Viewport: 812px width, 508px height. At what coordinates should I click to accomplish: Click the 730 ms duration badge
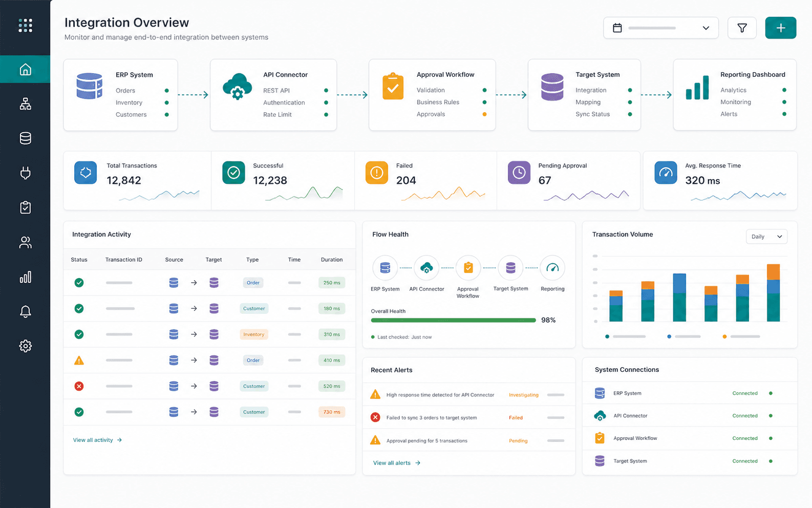coord(332,412)
